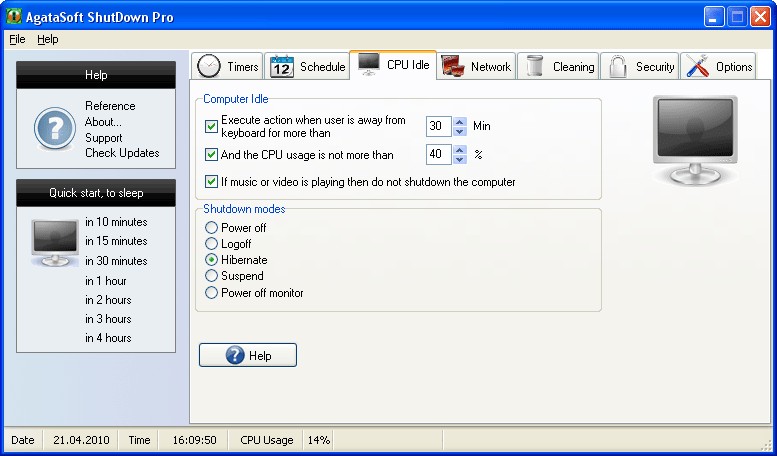The width and height of the screenshot is (777, 456).
Task: Select the Hibernate radio button
Action: (x=212, y=260)
